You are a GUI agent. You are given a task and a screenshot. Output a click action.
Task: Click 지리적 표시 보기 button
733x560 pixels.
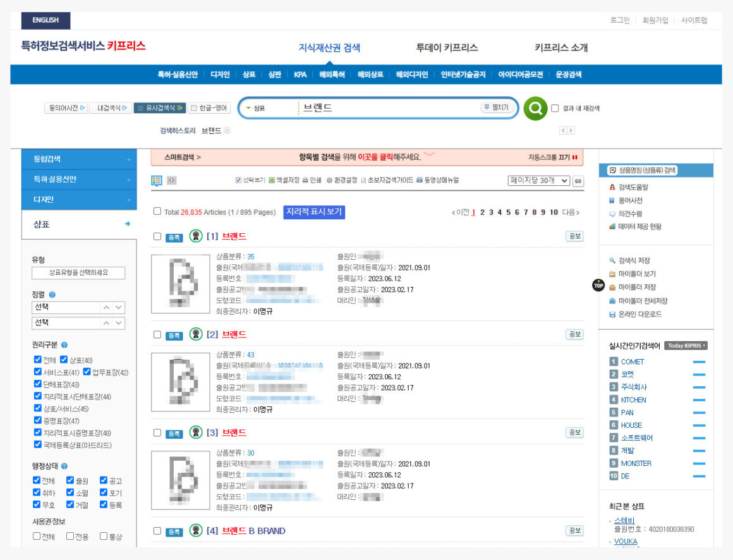click(x=314, y=212)
